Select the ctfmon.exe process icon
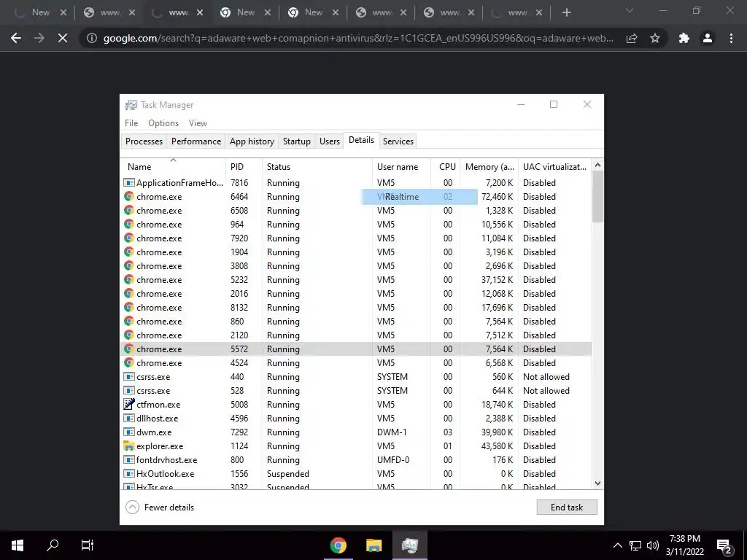The width and height of the screenshot is (747, 560). click(128, 404)
